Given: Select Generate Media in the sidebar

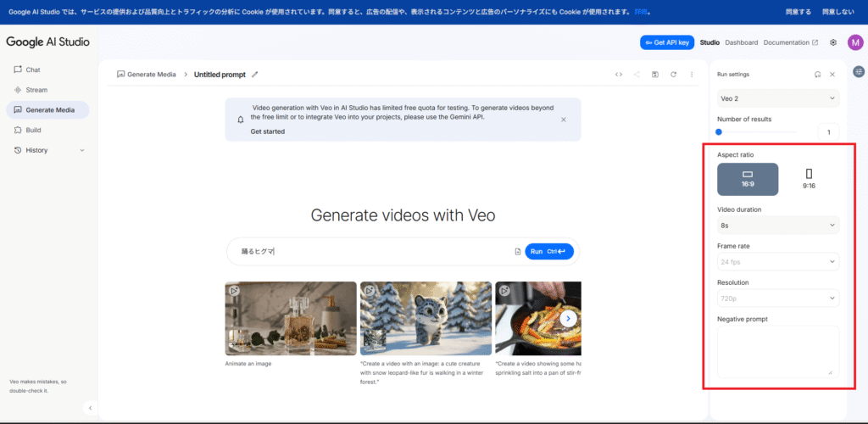Looking at the screenshot, I should point(47,109).
